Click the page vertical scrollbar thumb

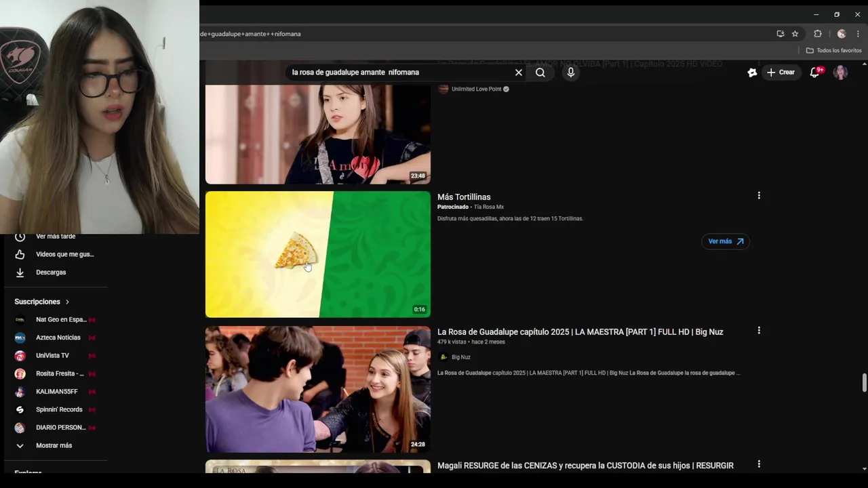[x=864, y=382]
